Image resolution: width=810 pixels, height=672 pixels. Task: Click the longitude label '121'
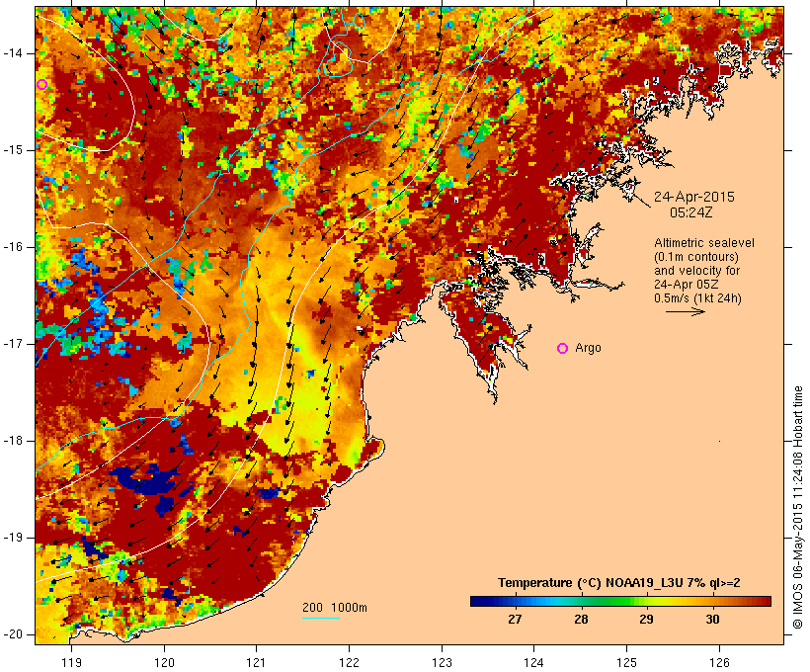pos(256,662)
